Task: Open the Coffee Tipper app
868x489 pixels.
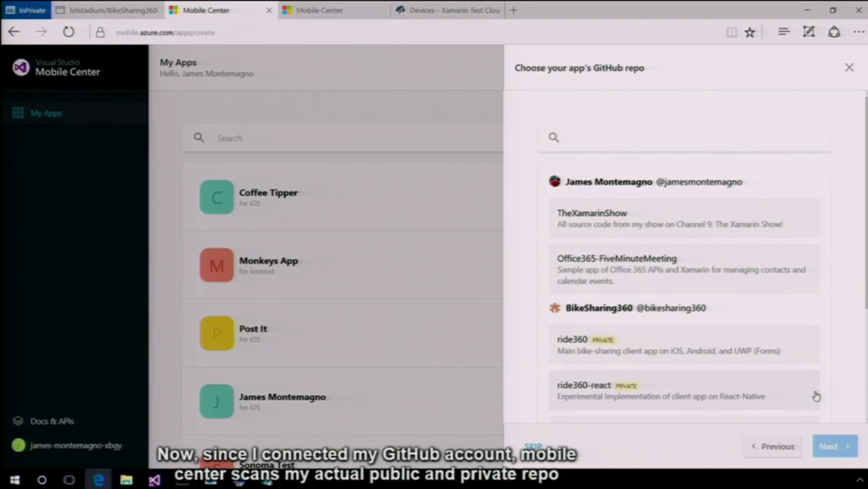Action: pos(343,197)
